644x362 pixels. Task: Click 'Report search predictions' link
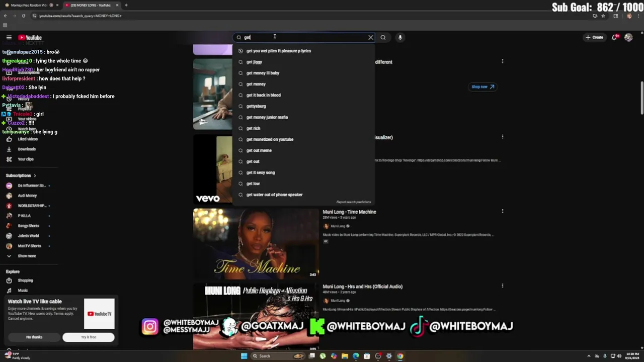(x=353, y=202)
